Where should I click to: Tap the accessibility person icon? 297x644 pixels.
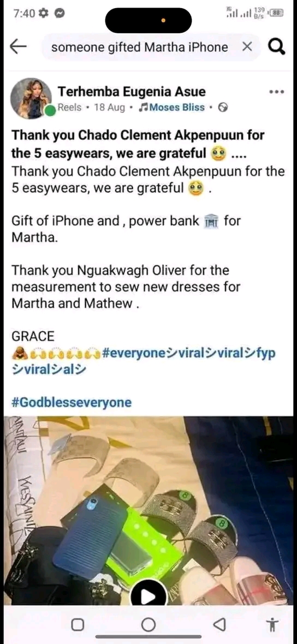coord(271,625)
